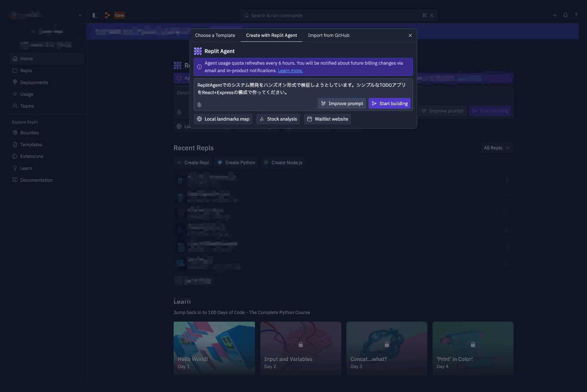Click the globe icon on Local landmarks map
Screen dimensions: 587x392
point(200,119)
